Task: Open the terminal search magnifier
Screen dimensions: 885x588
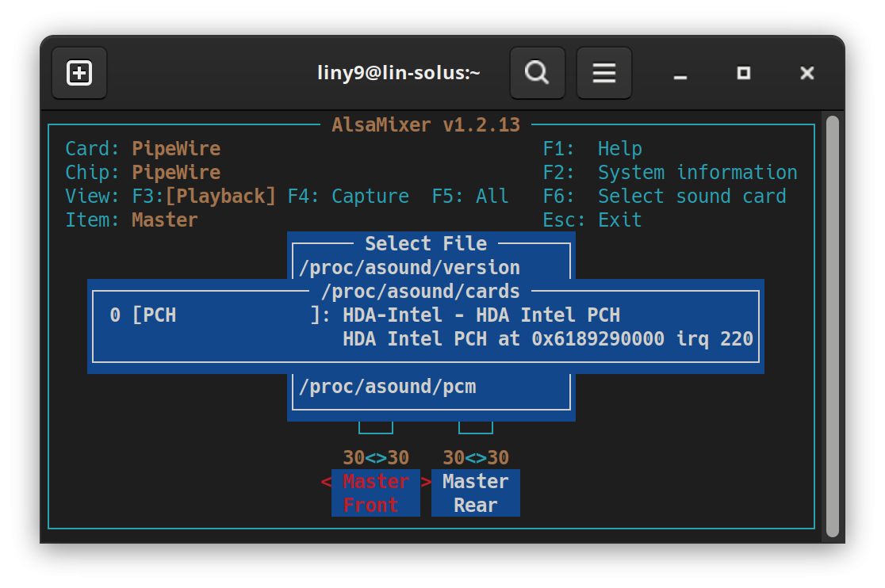Action: [x=537, y=73]
